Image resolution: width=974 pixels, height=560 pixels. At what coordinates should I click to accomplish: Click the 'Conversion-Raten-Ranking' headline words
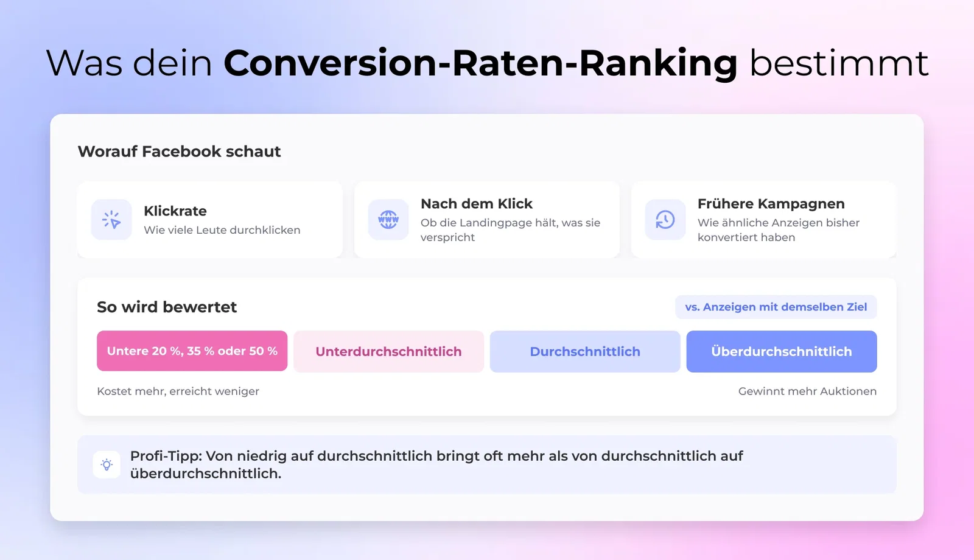[481, 63]
